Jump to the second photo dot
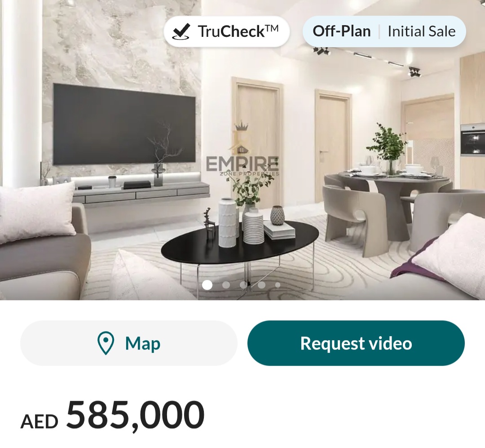The image size is (485, 448). pyautogui.click(x=226, y=285)
